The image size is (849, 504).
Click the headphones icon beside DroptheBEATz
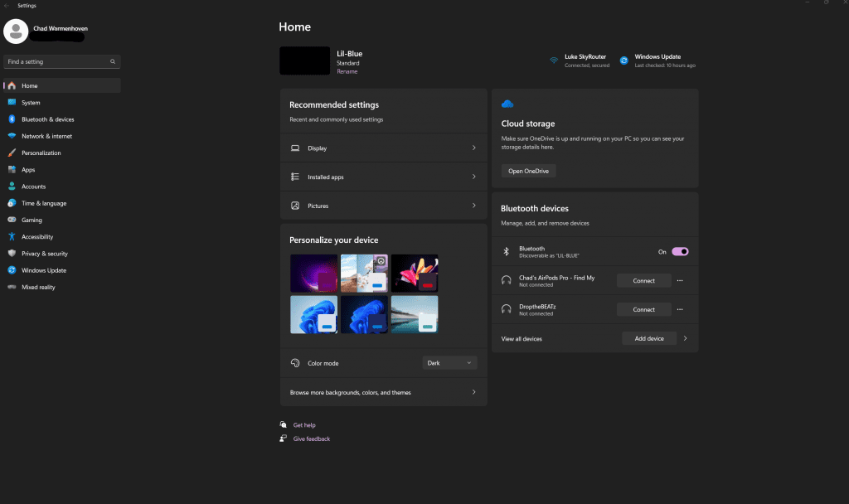point(507,308)
